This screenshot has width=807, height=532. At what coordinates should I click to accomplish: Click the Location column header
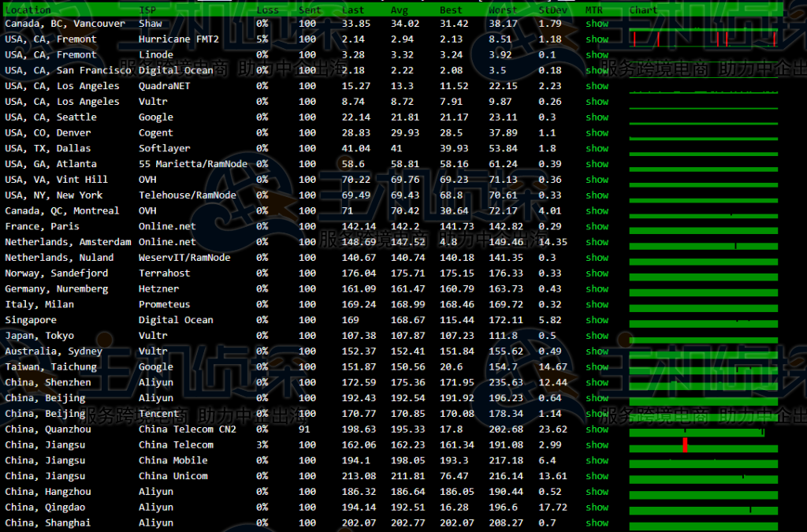coord(28,10)
